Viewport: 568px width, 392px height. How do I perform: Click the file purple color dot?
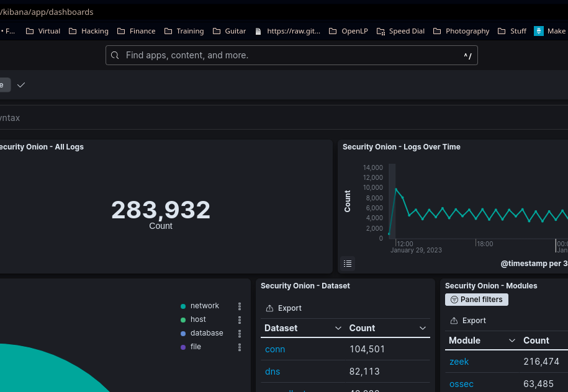183,347
